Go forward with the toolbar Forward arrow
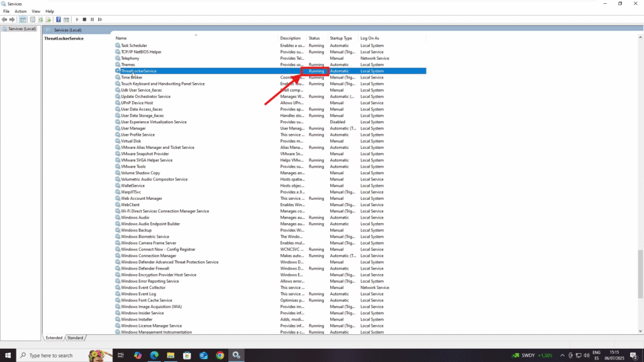This screenshot has height=362, width=644. click(12, 19)
